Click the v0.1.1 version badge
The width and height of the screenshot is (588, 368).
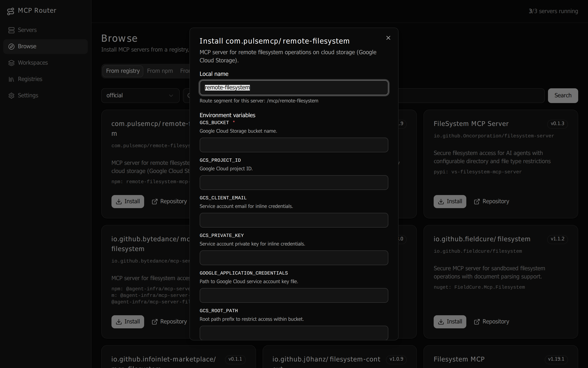[x=235, y=359]
